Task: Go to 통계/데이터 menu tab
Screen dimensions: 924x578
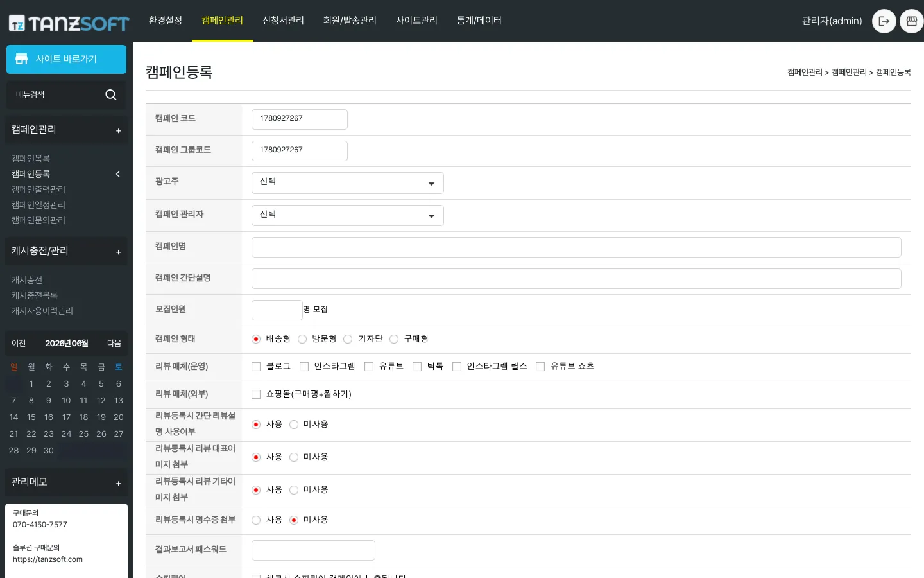Action: point(479,21)
